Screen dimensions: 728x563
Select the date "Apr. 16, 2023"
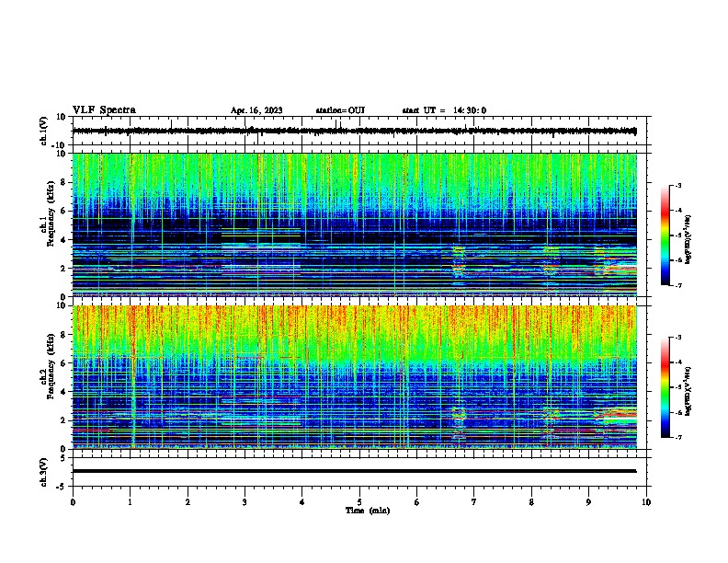coord(256,110)
